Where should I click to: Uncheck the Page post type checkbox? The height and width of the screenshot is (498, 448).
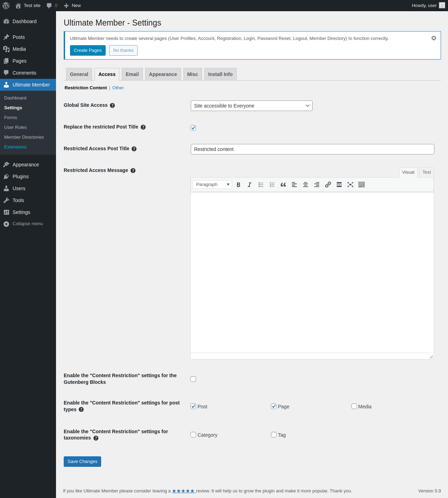point(274,406)
